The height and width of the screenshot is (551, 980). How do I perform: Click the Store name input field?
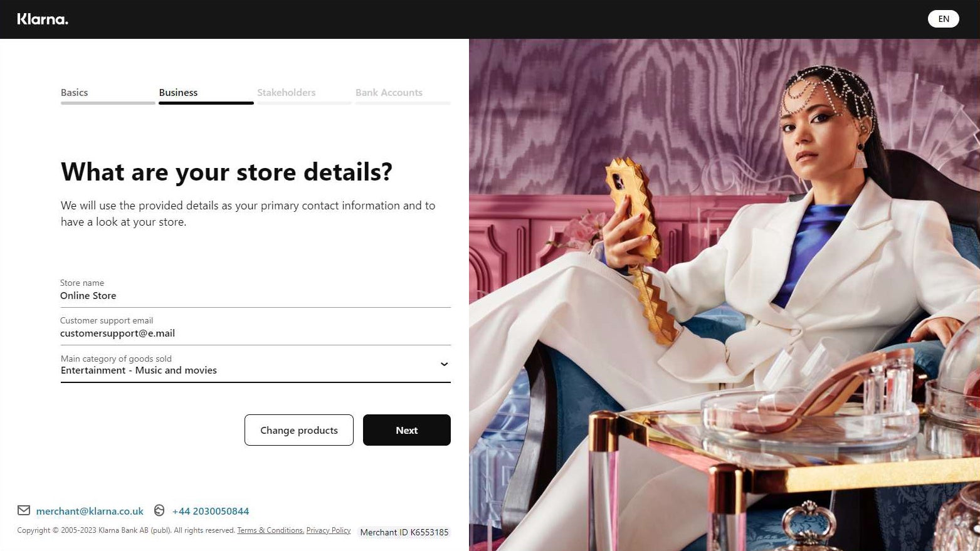255,290
